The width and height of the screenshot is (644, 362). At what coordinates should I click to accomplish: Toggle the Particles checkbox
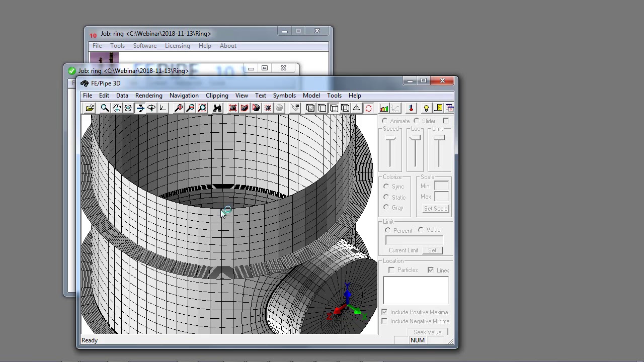tap(391, 270)
